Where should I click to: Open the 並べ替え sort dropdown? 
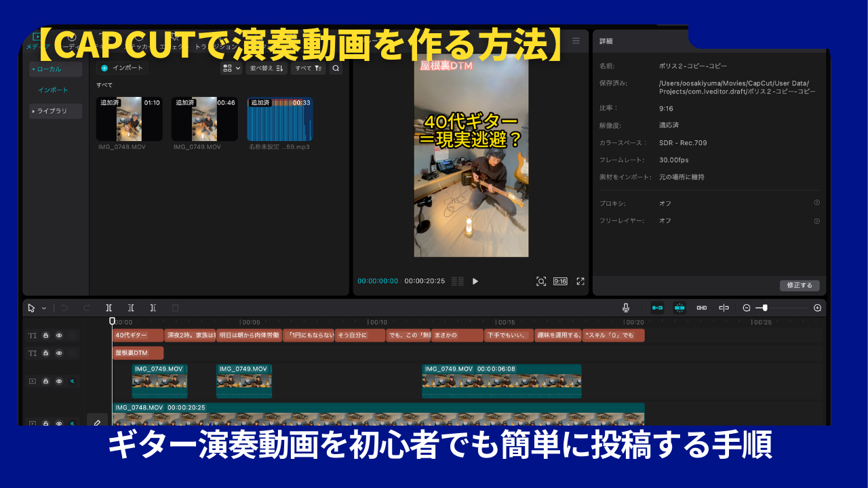[267, 68]
